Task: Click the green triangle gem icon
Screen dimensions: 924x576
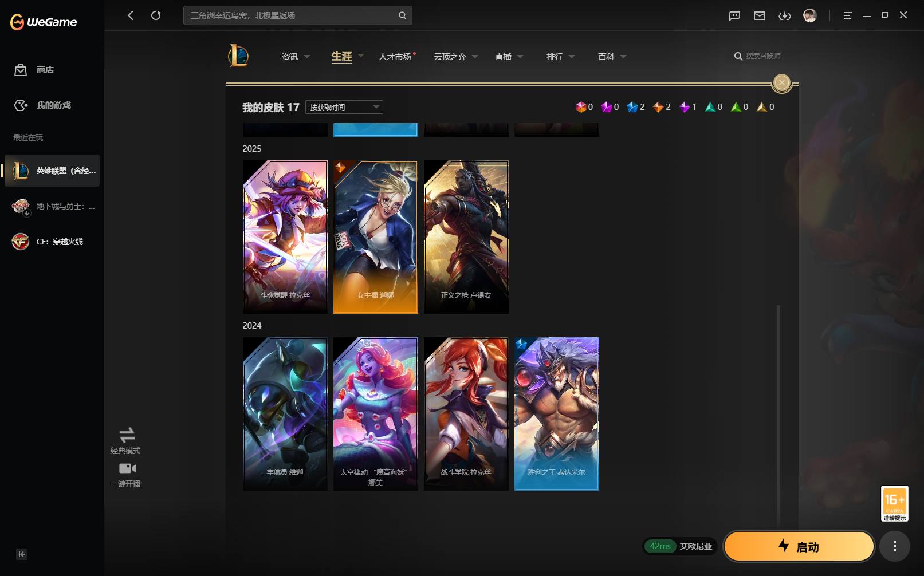Action: pos(736,107)
